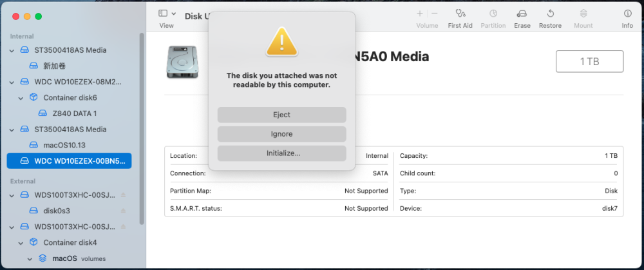The height and width of the screenshot is (270, 644).
Task: Click the add Volume plus icon
Action: [420, 14]
